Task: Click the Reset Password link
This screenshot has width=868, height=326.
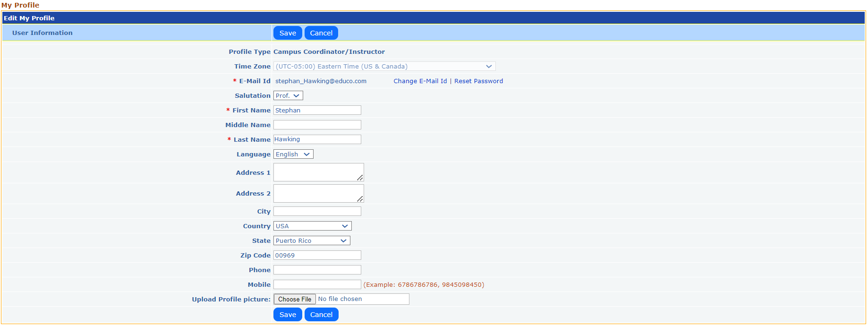Action: 478,81
